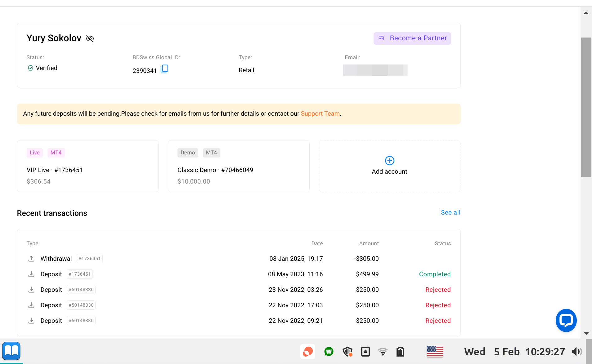Open the volume speaker icon in tray
The image size is (592, 364).
(x=576, y=352)
